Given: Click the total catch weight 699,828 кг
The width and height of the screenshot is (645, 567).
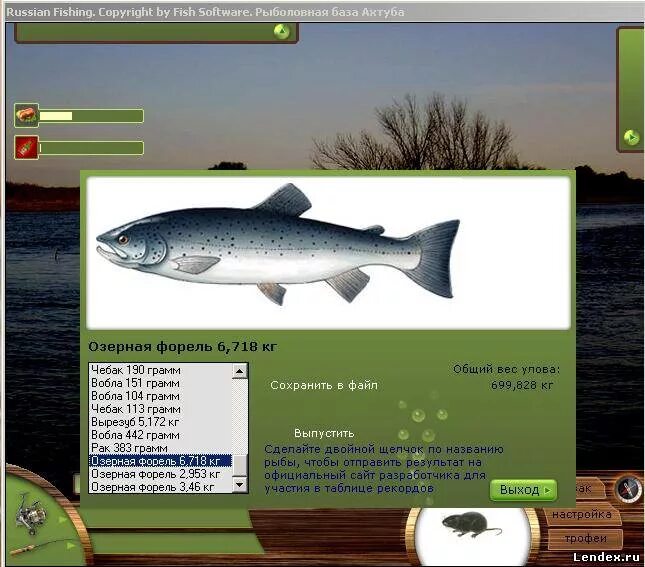Looking at the screenshot, I should tap(522, 385).
